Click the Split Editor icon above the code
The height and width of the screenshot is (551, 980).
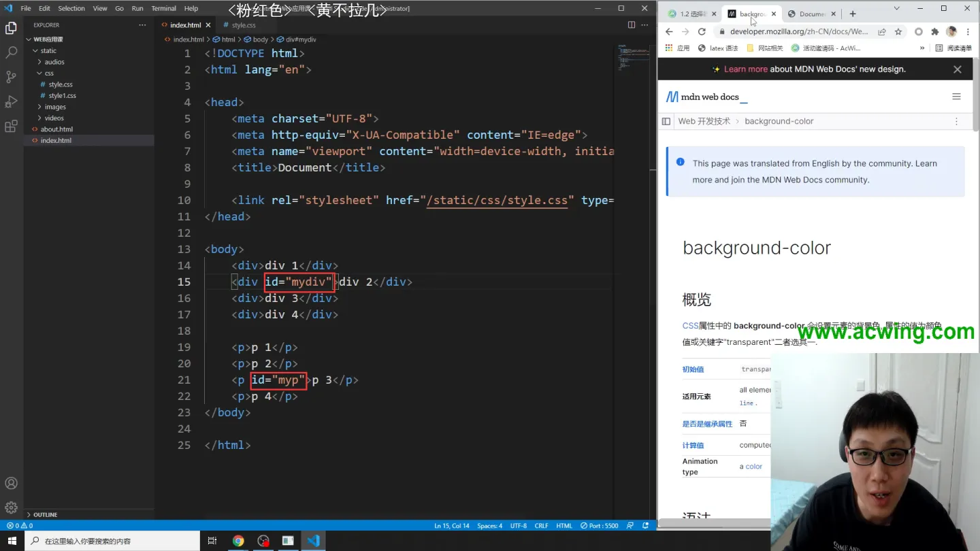631,24
